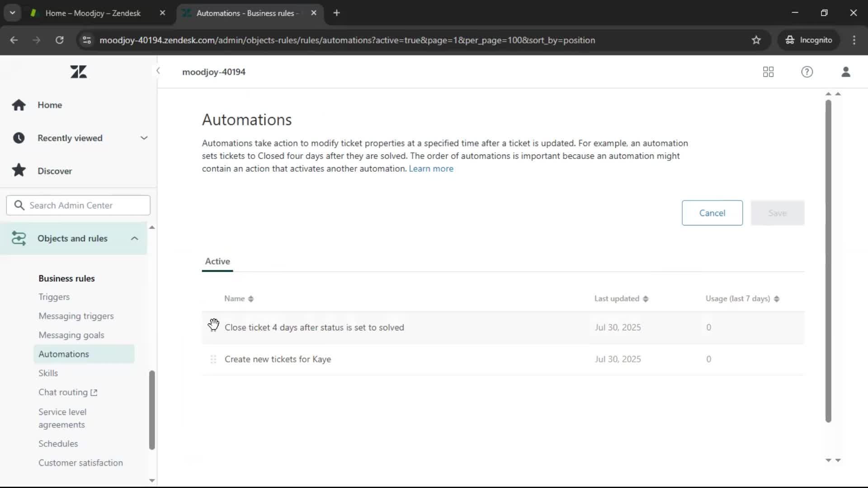Click the sidebar scroll up arrow

point(152,227)
